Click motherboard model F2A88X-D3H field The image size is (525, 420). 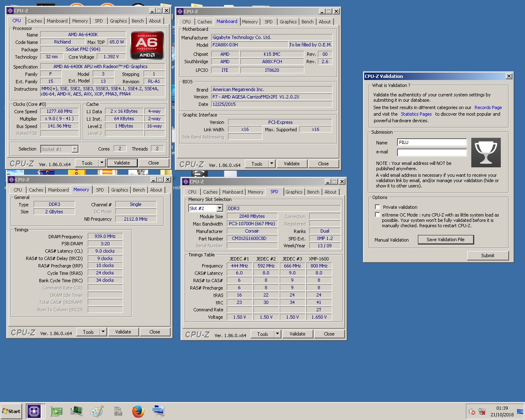pyautogui.click(x=249, y=45)
